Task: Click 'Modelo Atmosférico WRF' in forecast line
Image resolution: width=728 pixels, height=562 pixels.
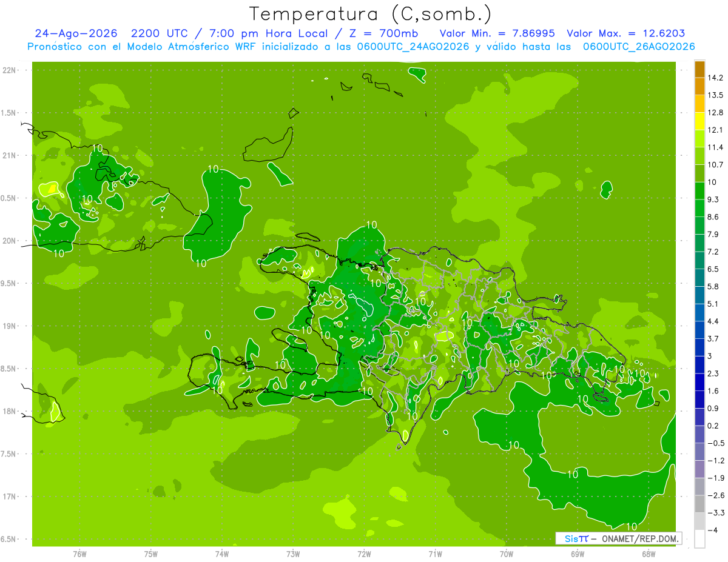Action: click(183, 47)
